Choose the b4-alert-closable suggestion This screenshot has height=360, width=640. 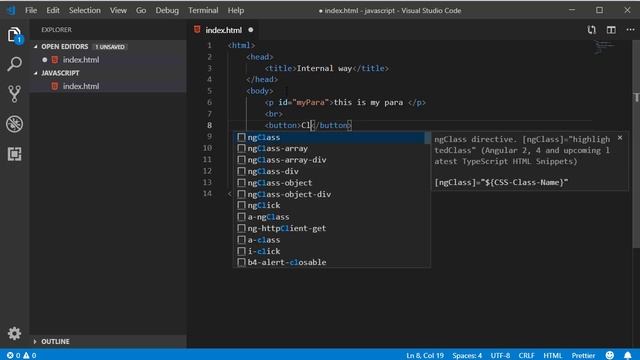click(329, 262)
